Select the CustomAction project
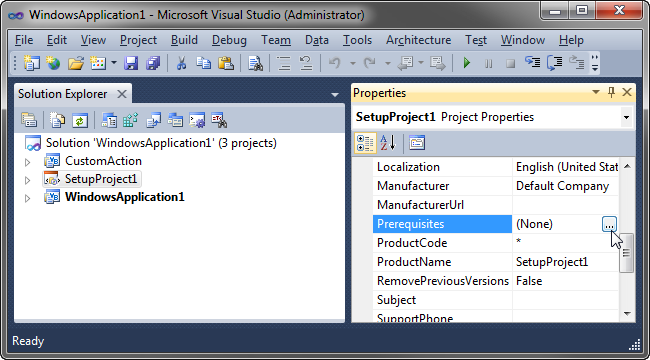This screenshot has width=650, height=360. 103,161
